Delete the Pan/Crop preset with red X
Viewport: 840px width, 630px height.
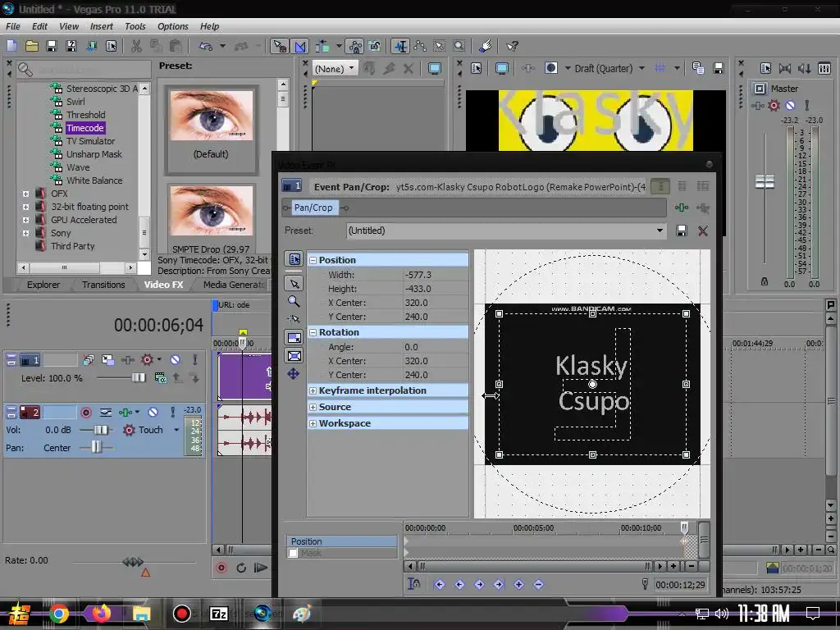[703, 231]
